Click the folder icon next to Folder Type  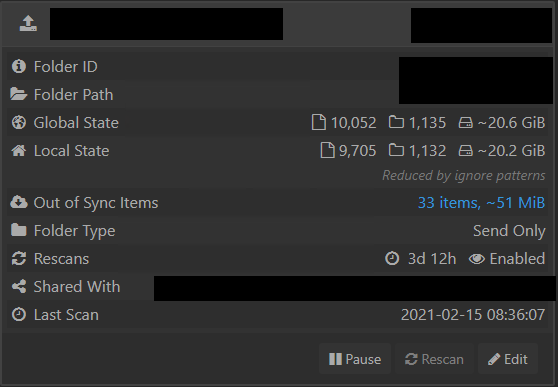(x=19, y=230)
